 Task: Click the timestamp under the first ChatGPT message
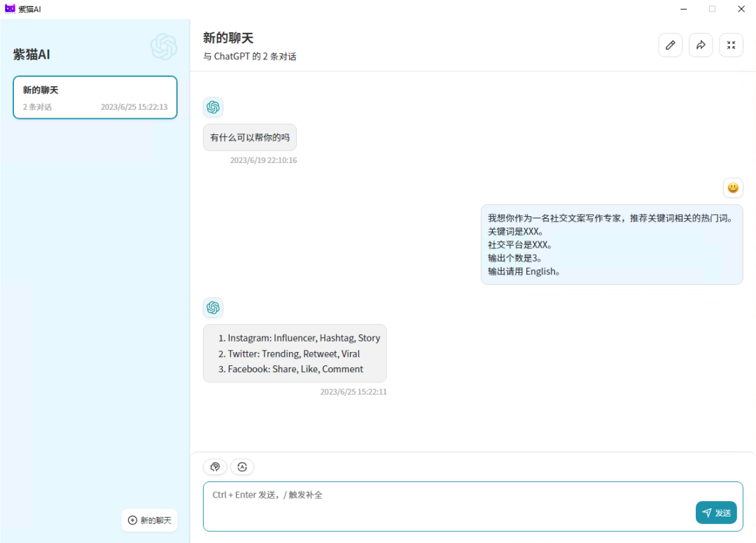click(x=263, y=160)
